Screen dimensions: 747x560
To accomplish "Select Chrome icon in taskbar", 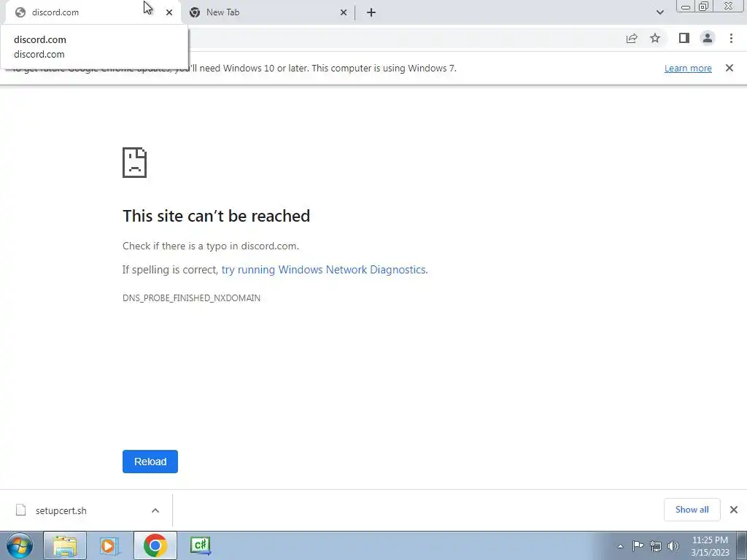I will coord(155,545).
